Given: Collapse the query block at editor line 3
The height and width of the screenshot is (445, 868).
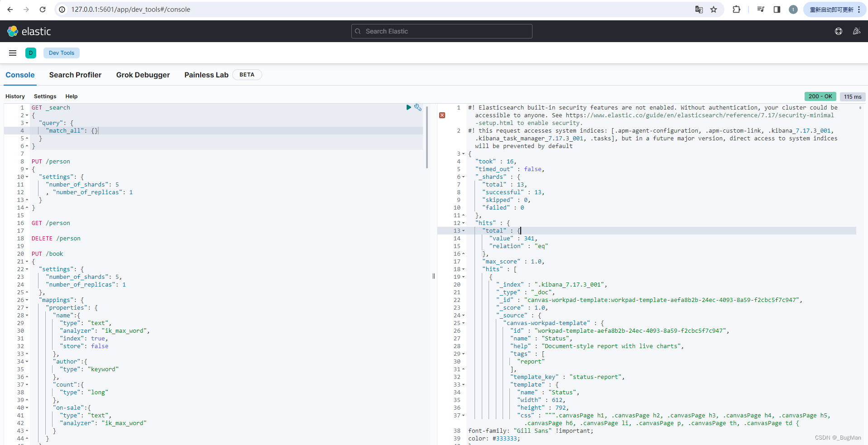Looking at the screenshot, I should point(27,123).
